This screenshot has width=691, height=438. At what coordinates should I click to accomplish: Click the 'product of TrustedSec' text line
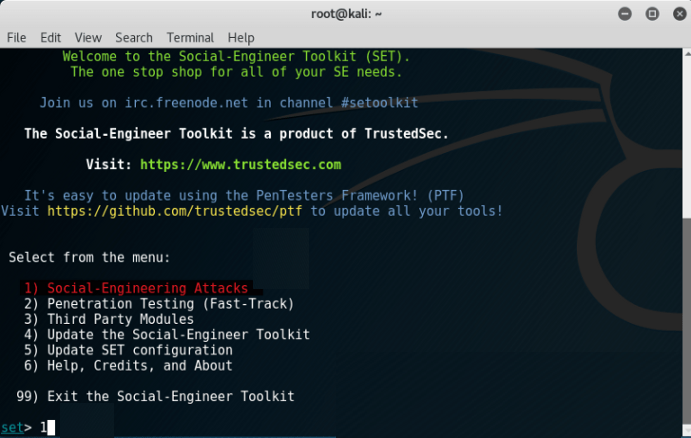(236, 134)
